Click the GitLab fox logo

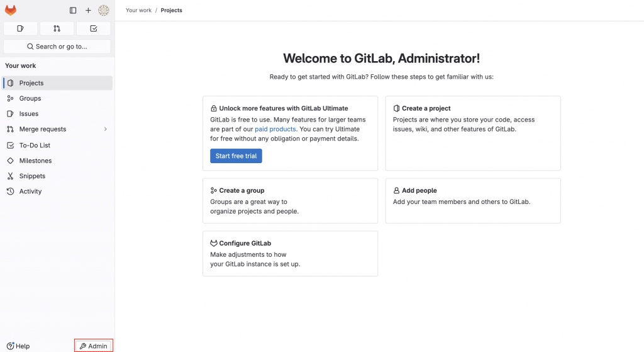point(11,10)
